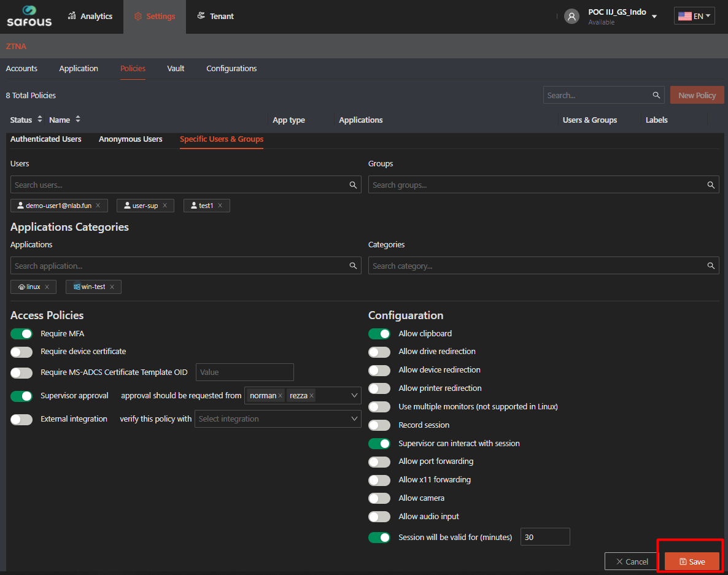Click the search users magnifier icon
728x575 pixels.
click(353, 185)
